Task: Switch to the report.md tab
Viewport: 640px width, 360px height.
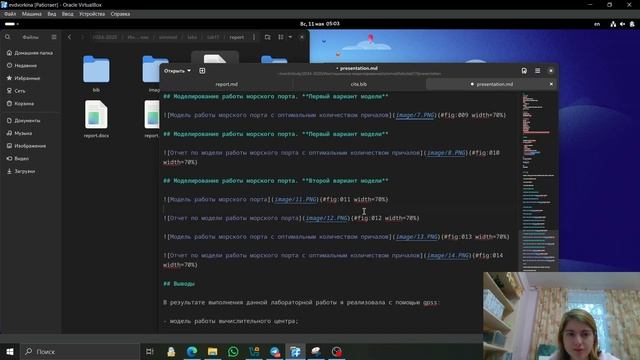Action: (227, 84)
